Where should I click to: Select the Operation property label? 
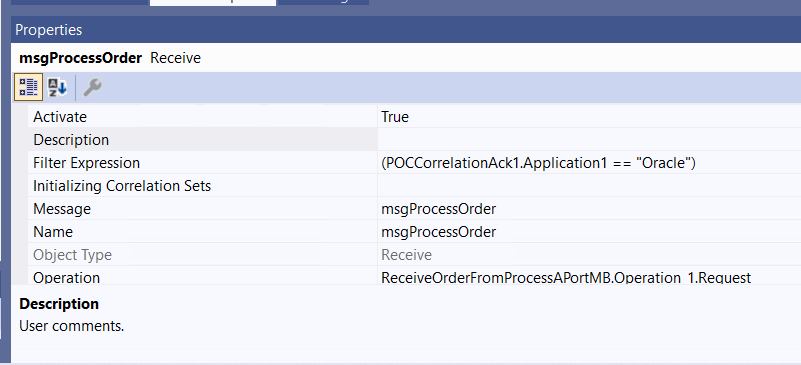click(x=66, y=277)
